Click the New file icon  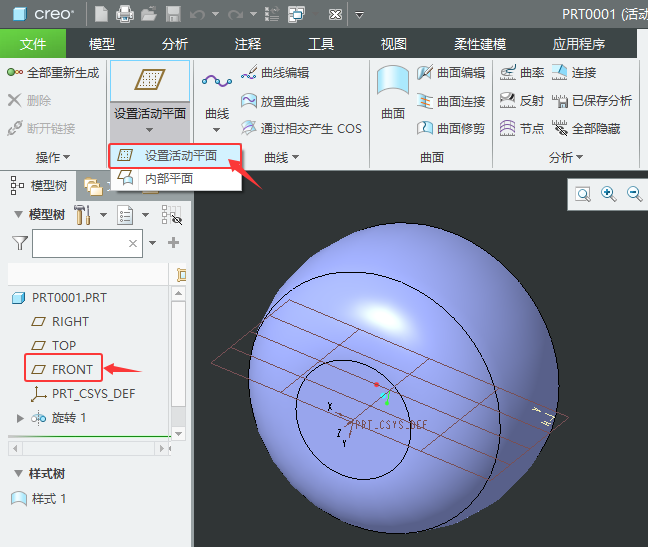click(x=101, y=14)
